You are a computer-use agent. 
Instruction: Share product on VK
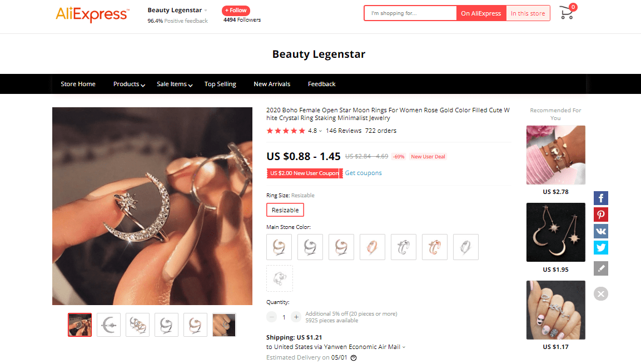(601, 231)
